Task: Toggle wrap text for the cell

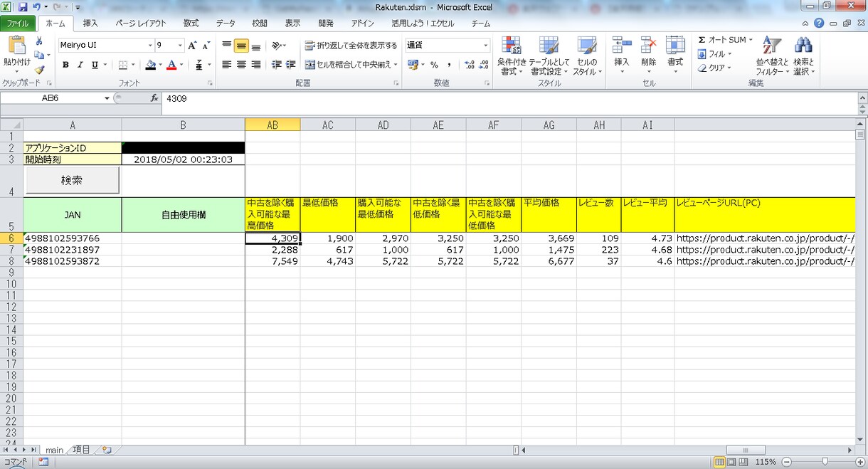Action: [x=351, y=46]
